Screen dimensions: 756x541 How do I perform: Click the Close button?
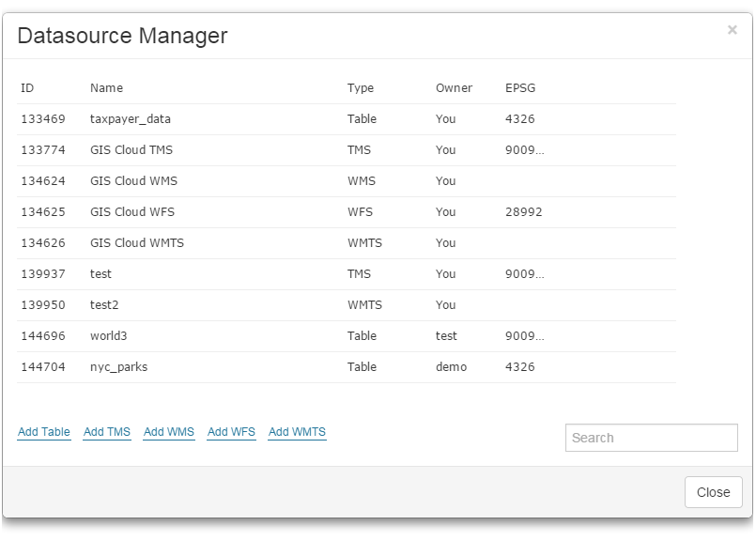click(x=713, y=492)
